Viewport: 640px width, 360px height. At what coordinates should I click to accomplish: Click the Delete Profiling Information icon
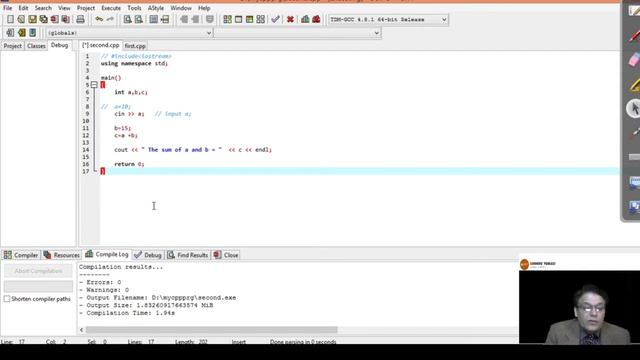[316, 19]
